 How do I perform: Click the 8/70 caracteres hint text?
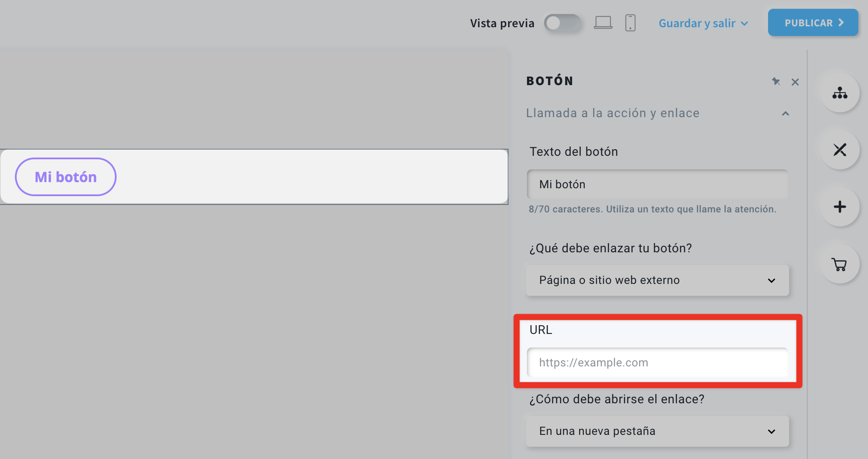tap(652, 209)
